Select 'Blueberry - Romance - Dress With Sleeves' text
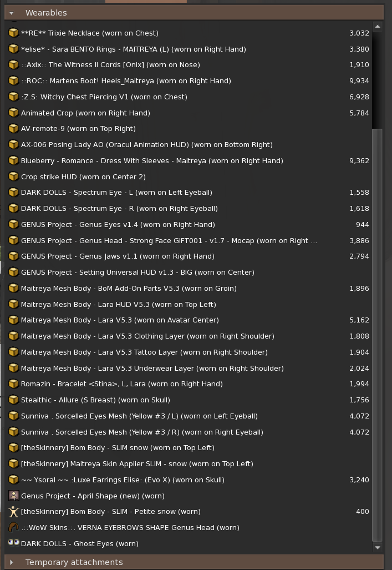The image size is (392, 570). click(152, 160)
